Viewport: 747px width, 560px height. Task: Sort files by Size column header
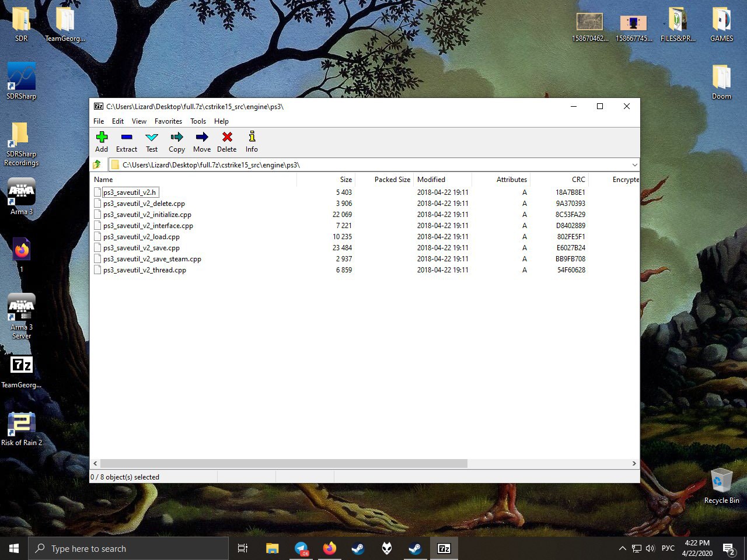pos(345,180)
